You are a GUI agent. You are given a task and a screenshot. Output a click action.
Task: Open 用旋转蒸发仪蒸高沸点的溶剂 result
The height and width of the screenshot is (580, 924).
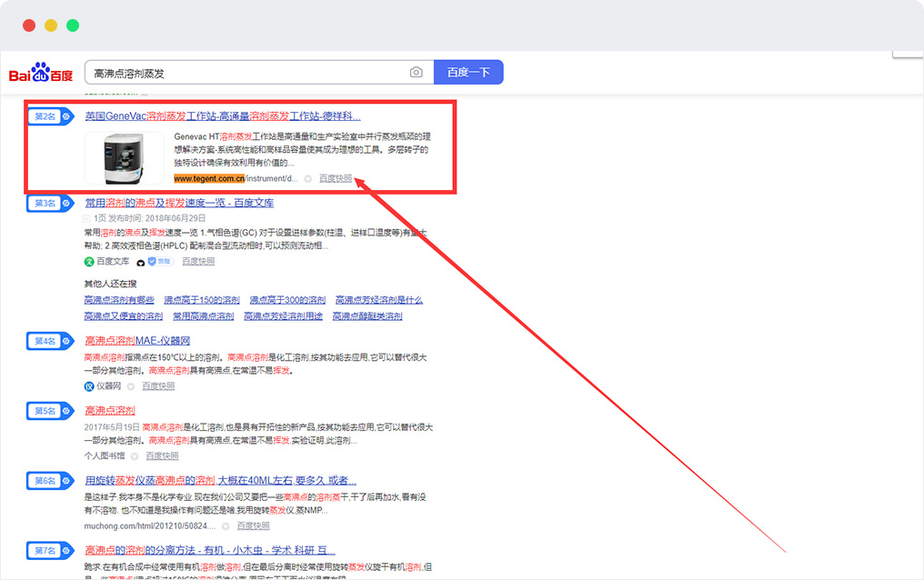(220, 481)
